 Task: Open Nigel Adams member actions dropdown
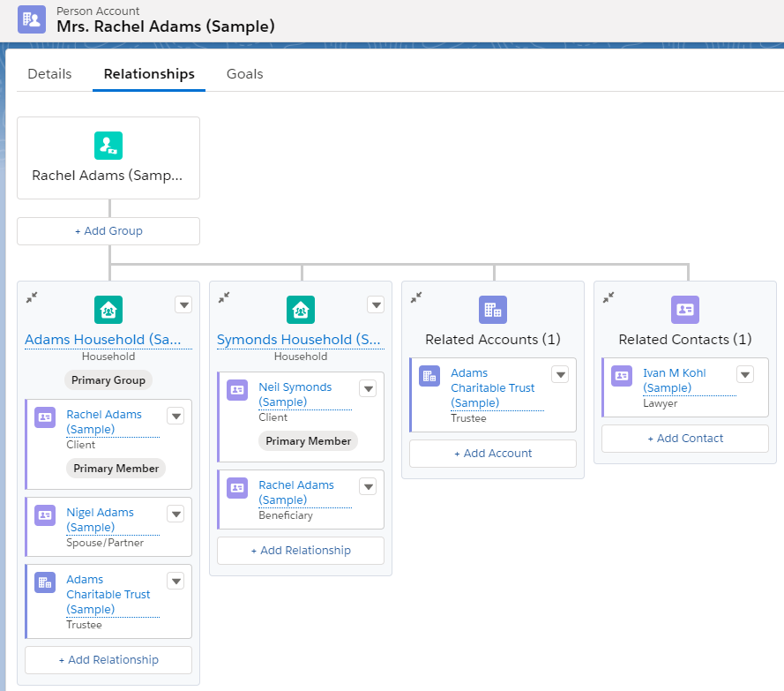175,514
